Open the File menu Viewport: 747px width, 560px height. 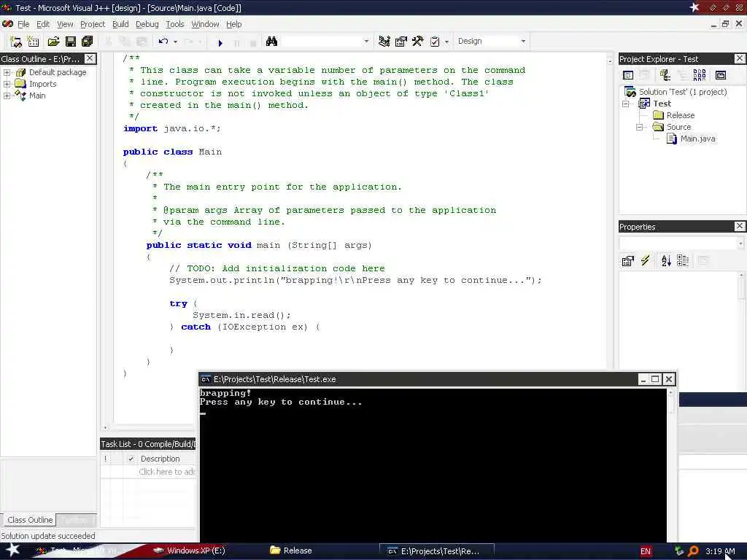coord(23,24)
